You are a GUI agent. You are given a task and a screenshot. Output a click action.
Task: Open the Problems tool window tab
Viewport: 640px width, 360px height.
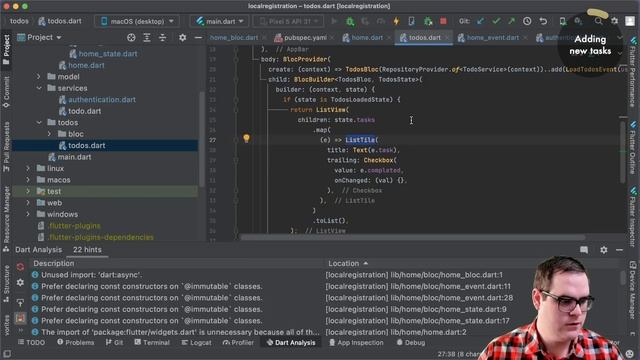tap(76, 343)
